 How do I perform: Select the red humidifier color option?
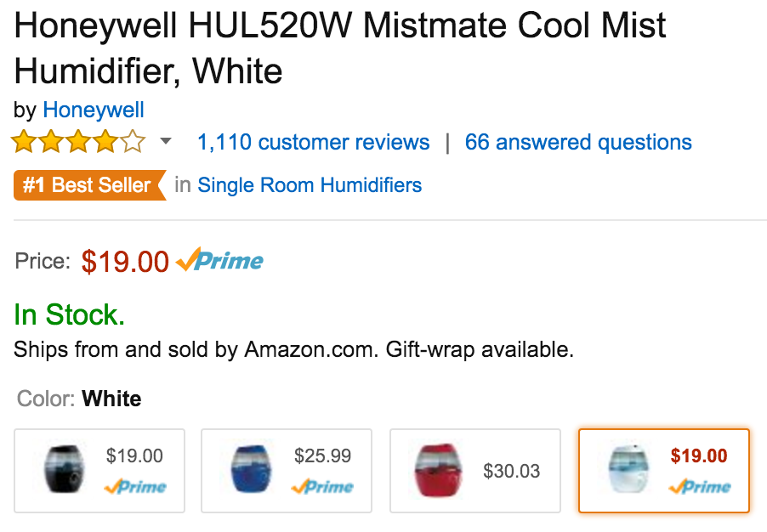point(475,471)
